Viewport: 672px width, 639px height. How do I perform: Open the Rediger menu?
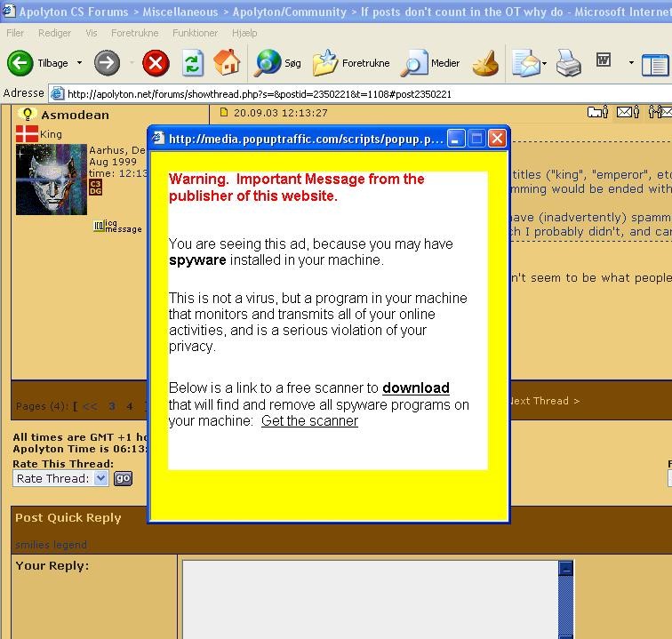(x=54, y=33)
